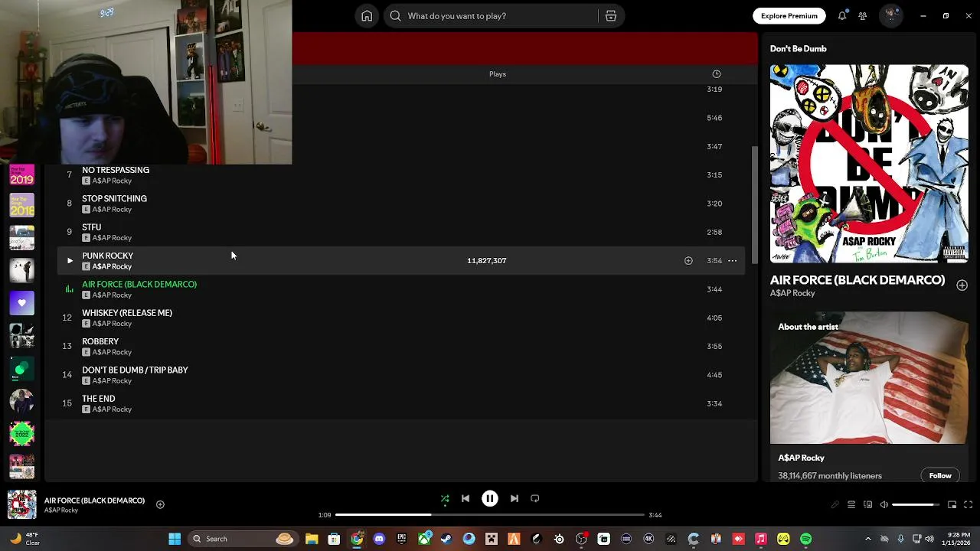Open the play queue icon
Viewport: 980px width, 551px height.
851,505
